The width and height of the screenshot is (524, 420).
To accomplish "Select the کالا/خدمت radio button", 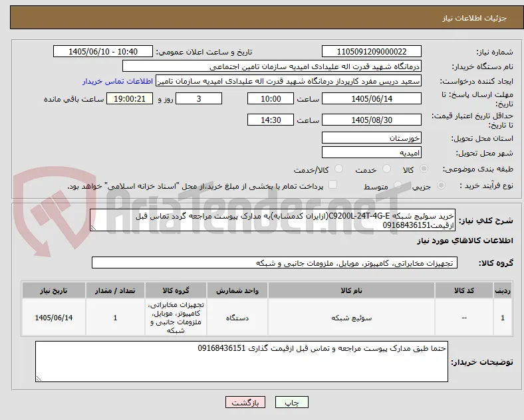I will tap(338, 169).
